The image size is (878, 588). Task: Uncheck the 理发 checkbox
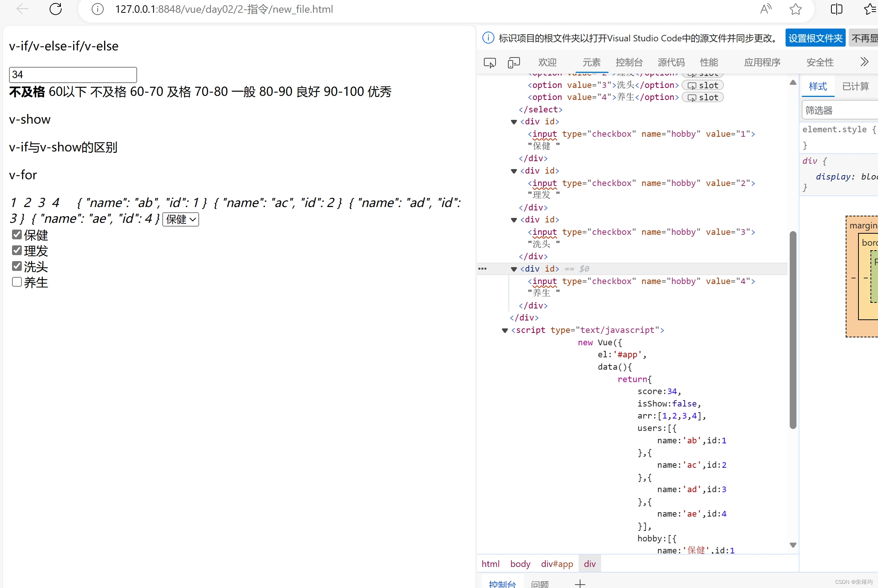click(x=17, y=250)
